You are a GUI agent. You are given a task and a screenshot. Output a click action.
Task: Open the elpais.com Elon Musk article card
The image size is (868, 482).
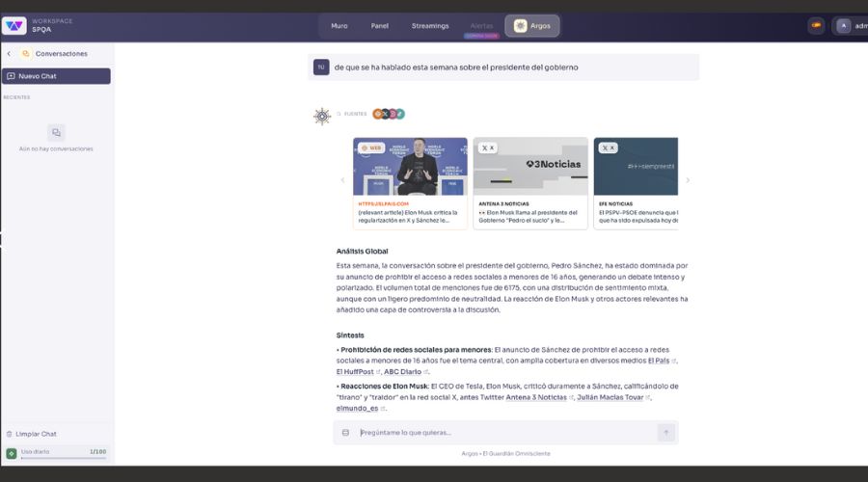410,183
